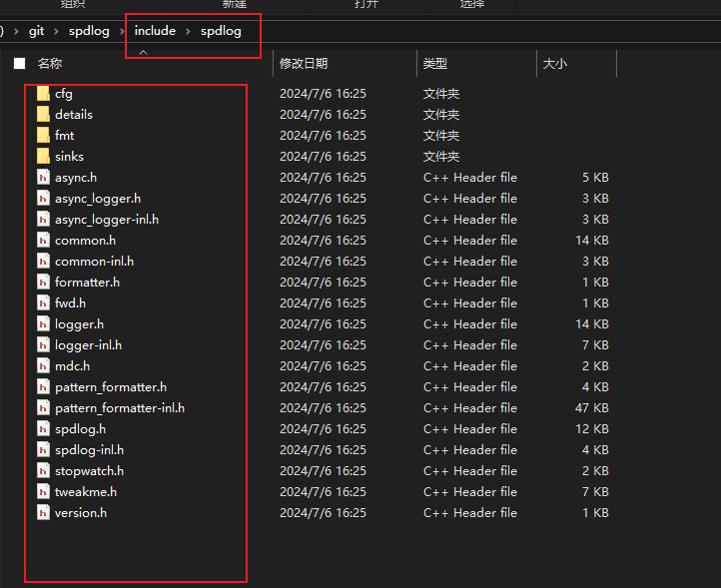Sort by the 大小 column header
Screen dimensions: 721x588
point(554,64)
